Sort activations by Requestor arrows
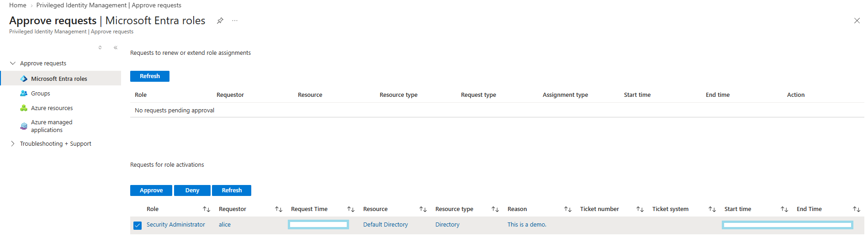Screen dimensions: 868x243 [279, 209]
